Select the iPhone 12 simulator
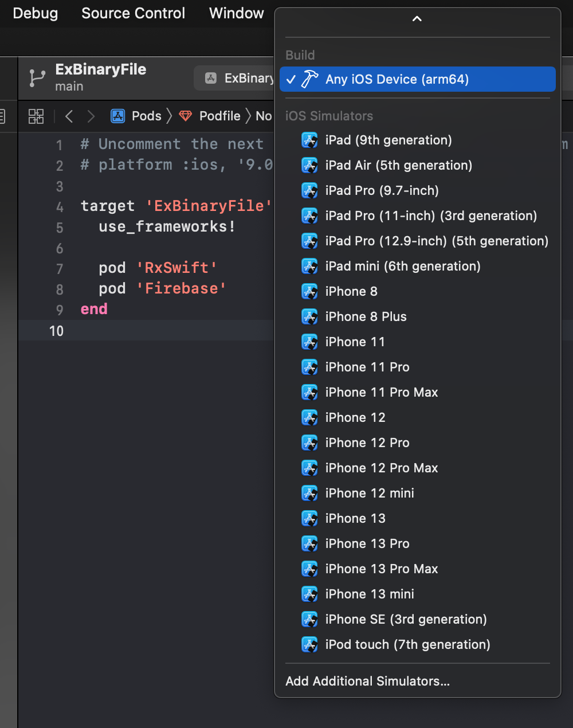Image resolution: width=573 pixels, height=728 pixels. [418, 417]
